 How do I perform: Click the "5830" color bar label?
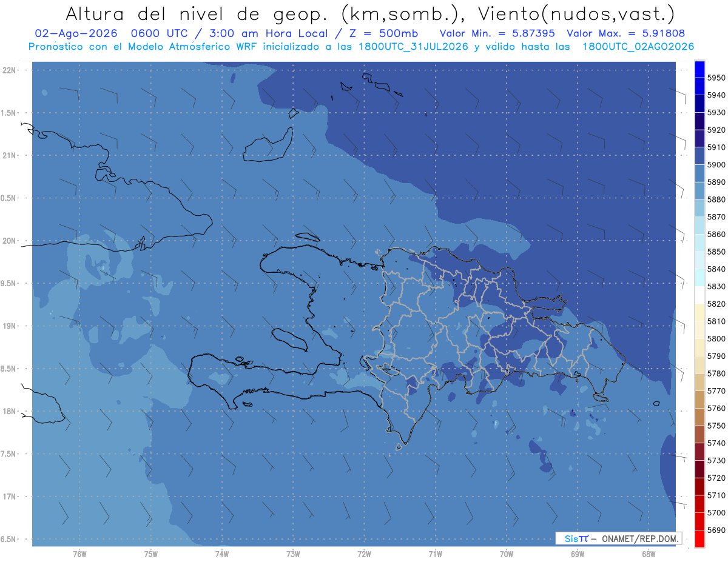(x=716, y=286)
